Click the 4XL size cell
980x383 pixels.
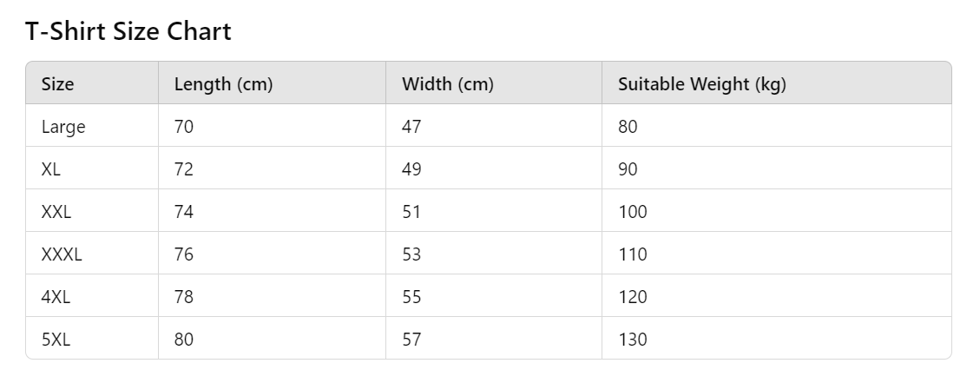tap(92, 296)
